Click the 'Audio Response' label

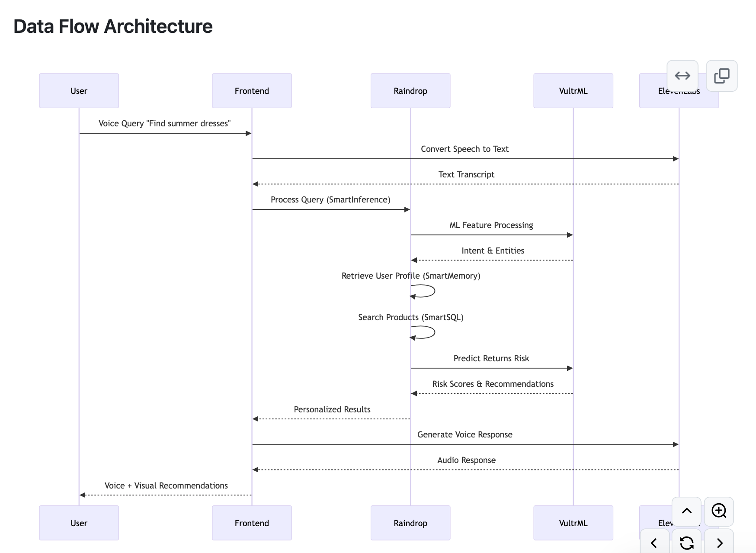coord(466,460)
